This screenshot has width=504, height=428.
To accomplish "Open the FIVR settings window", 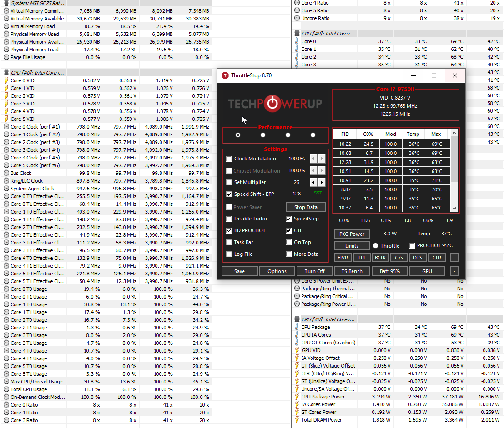I will coord(343,258).
